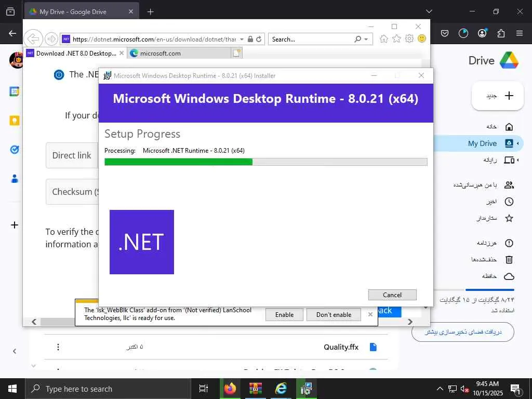Open the IE Home icon
The image size is (532, 399).
pos(384,38)
